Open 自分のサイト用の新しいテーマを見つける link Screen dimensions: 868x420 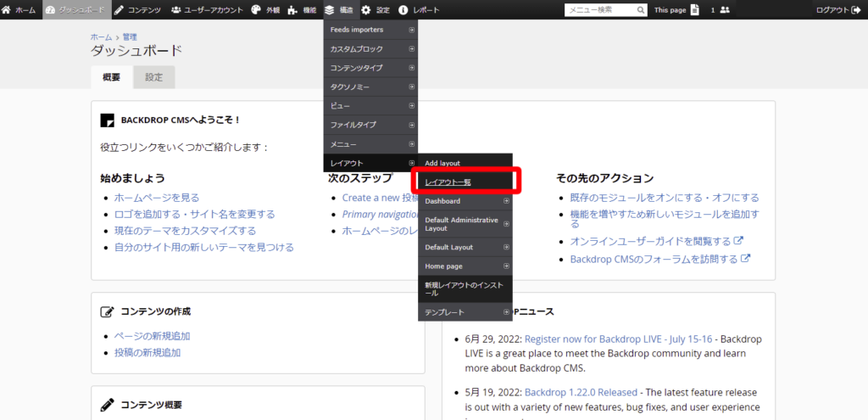[x=203, y=247]
